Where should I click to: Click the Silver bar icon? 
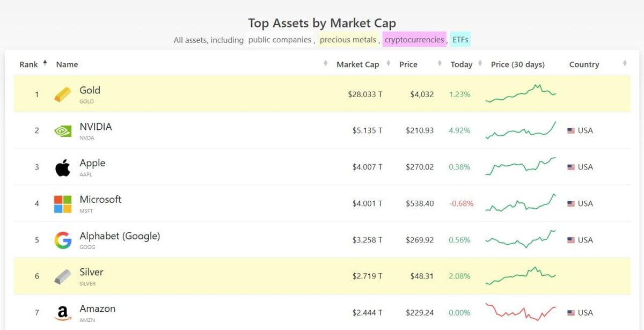point(63,277)
